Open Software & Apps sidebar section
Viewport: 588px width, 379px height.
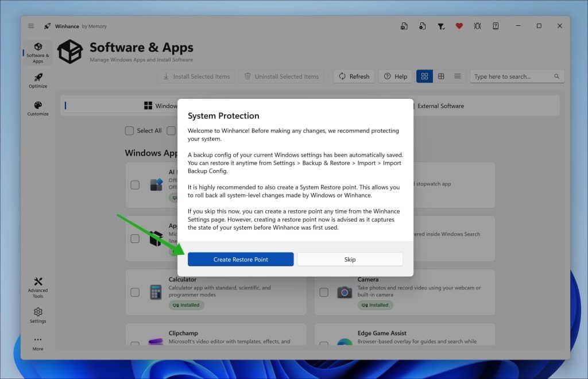38,52
